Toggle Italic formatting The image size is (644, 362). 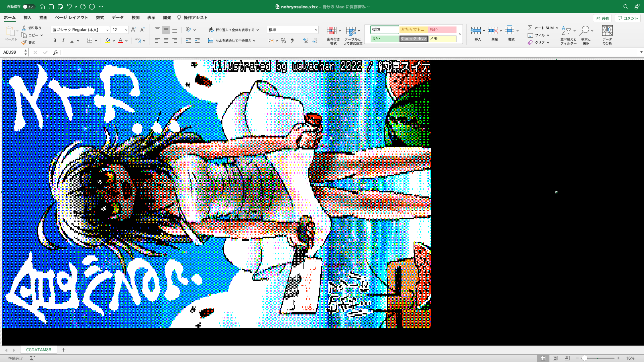point(63,41)
